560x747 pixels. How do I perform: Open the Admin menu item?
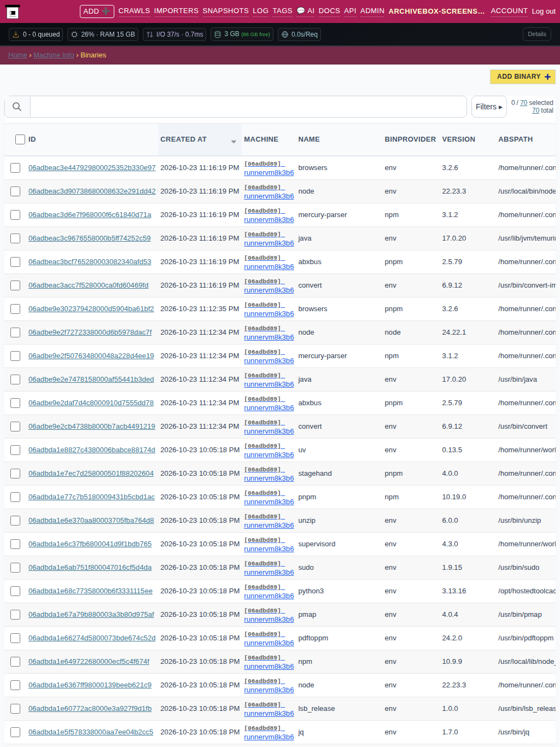click(372, 11)
